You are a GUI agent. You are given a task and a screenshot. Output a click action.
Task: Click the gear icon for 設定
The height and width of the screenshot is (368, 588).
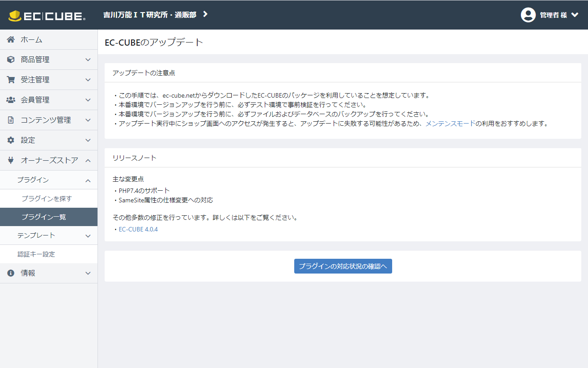click(11, 140)
